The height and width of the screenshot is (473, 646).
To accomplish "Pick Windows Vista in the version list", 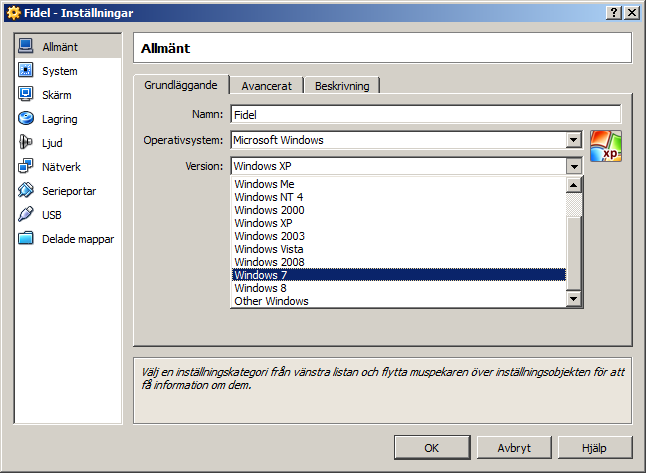I will point(398,249).
